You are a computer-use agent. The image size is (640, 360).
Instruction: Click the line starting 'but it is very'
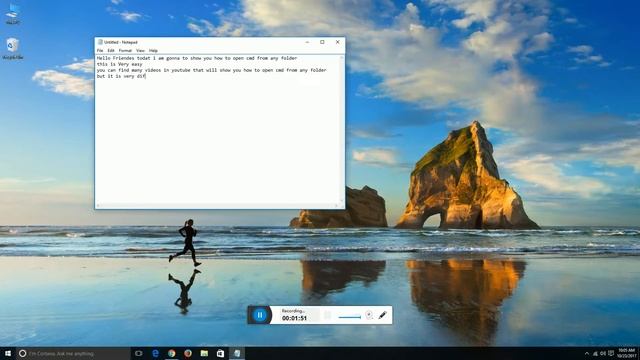(121, 76)
